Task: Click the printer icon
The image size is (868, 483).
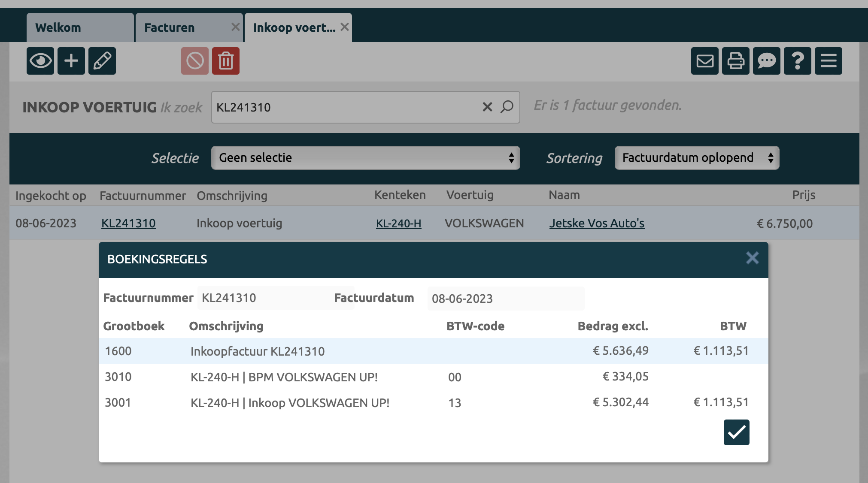Action: [736, 61]
